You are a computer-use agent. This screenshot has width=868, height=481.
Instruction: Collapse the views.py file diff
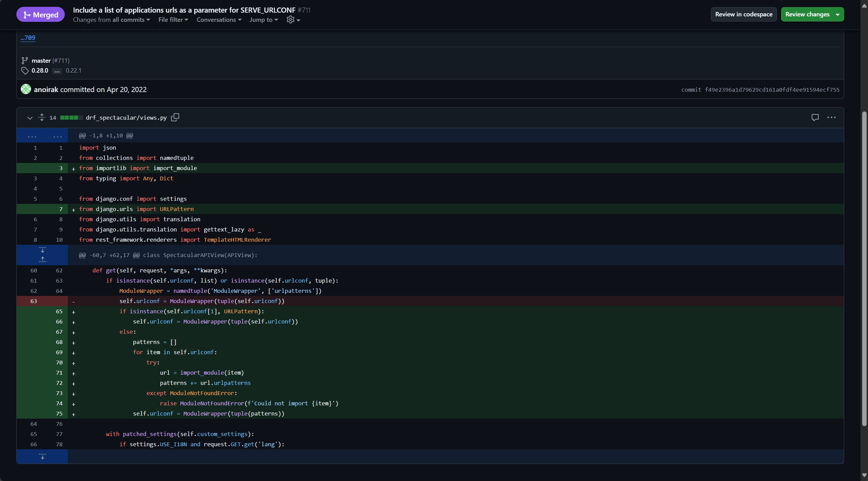click(30, 118)
